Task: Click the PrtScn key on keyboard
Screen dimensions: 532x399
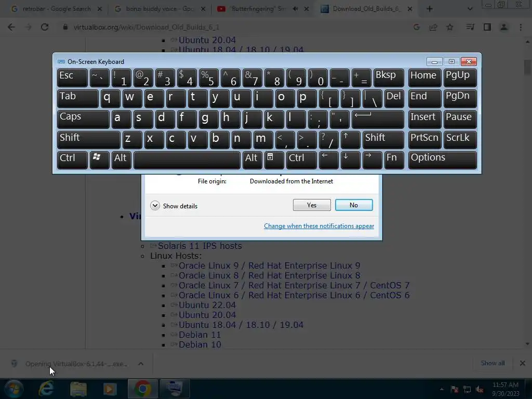Action: (424, 139)
